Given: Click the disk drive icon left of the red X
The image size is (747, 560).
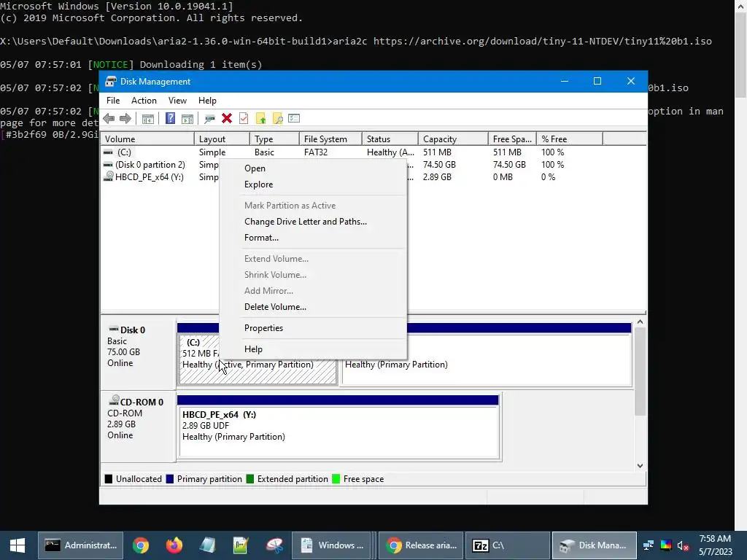Looking at the screenshot, I should [x=209, y=119].
